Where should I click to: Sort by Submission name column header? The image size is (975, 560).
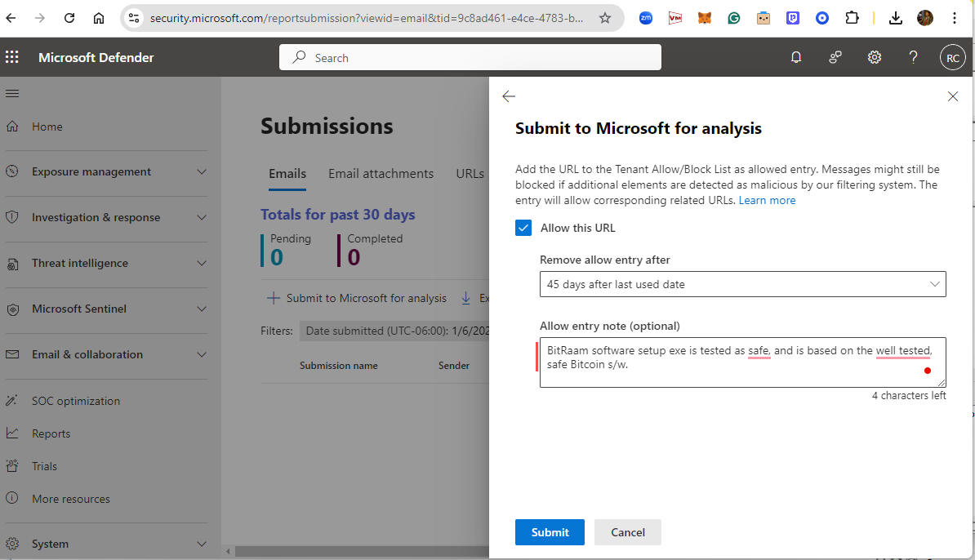(x=338, y=366)
